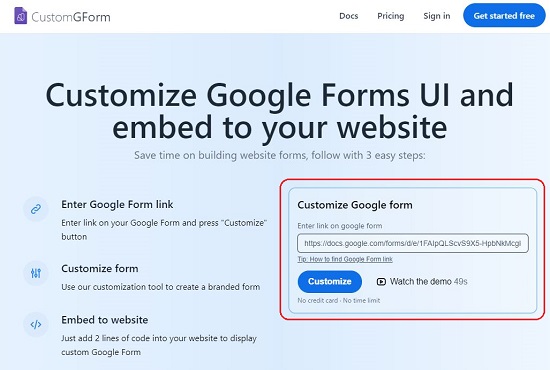Click the sliders icon beside Customize form

(x=36, y=273)
